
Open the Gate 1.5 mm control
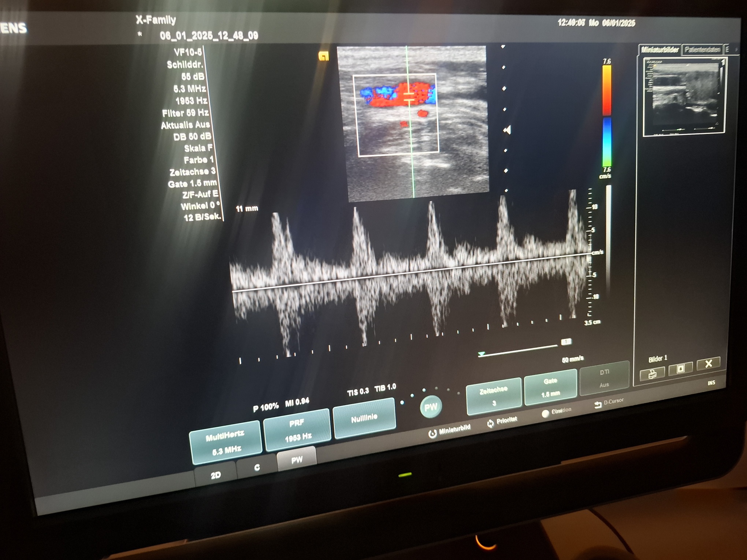(550, 387)
